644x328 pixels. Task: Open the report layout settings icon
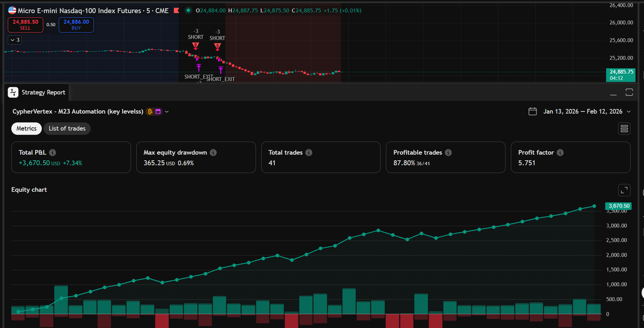[624, 129]
